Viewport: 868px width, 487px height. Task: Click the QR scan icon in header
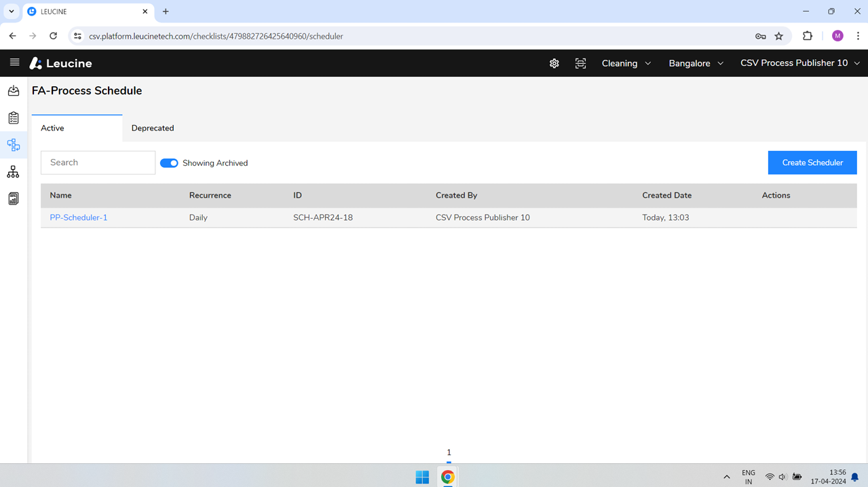(580, 63)
